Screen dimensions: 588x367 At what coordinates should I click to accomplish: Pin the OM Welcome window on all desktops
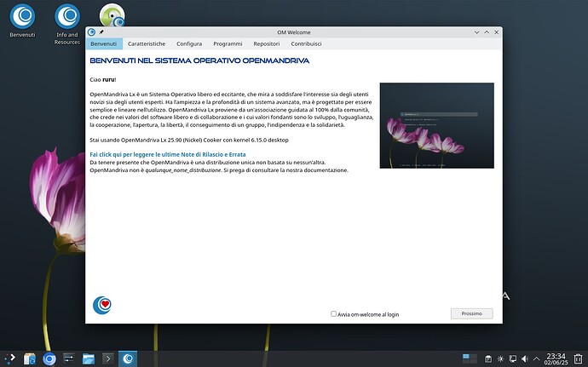pyautogui.click(x=101, y=32)
